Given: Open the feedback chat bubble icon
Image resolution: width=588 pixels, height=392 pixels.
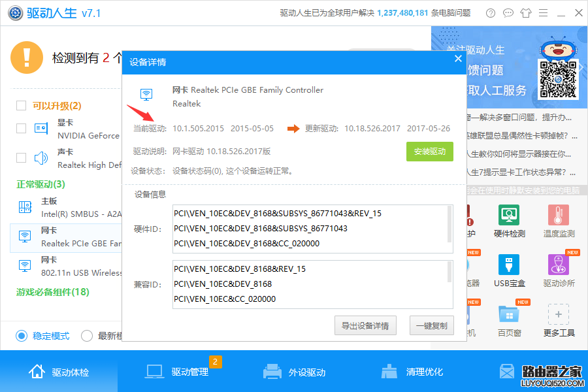Looking at the screenshot, I should [x=508, y=13].
